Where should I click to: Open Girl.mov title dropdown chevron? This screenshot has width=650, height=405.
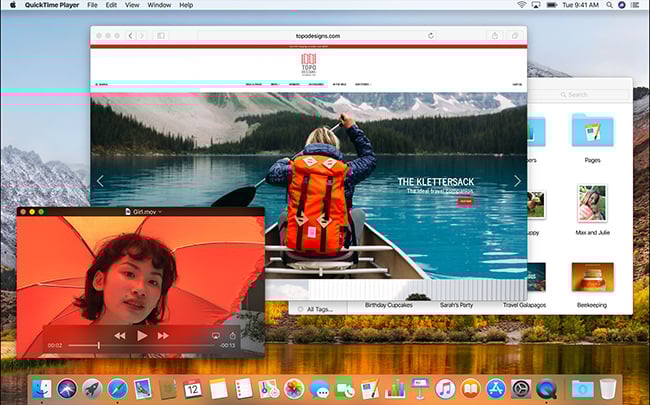[160, 212]
